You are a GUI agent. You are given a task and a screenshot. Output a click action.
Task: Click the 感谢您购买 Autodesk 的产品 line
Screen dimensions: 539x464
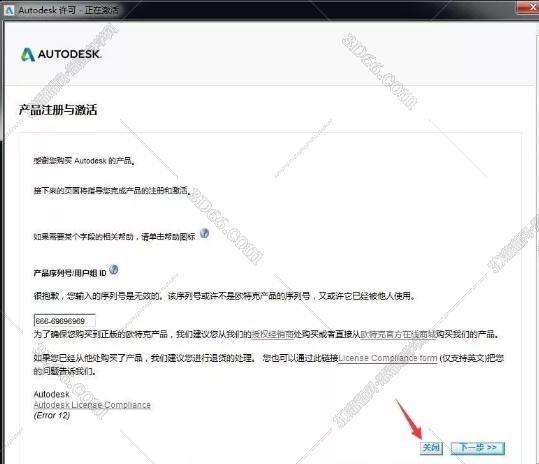(84, 161)
